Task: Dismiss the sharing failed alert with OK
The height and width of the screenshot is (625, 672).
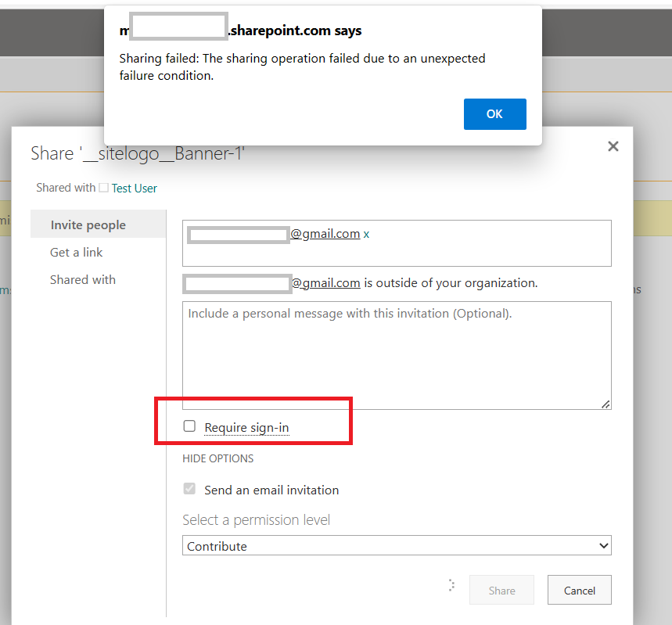Action: click(x=494, y=113)
